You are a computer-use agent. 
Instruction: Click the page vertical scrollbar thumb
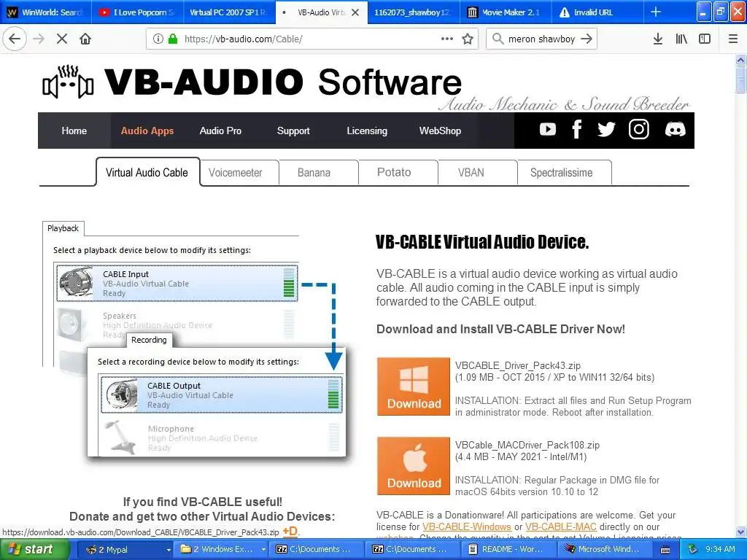click(x=740, y=79)
